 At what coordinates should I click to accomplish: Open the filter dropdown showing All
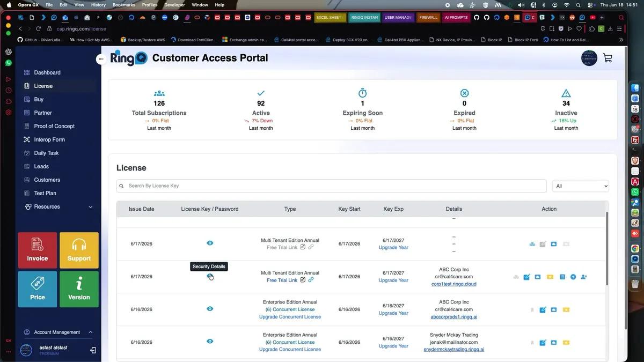point(581,186)
